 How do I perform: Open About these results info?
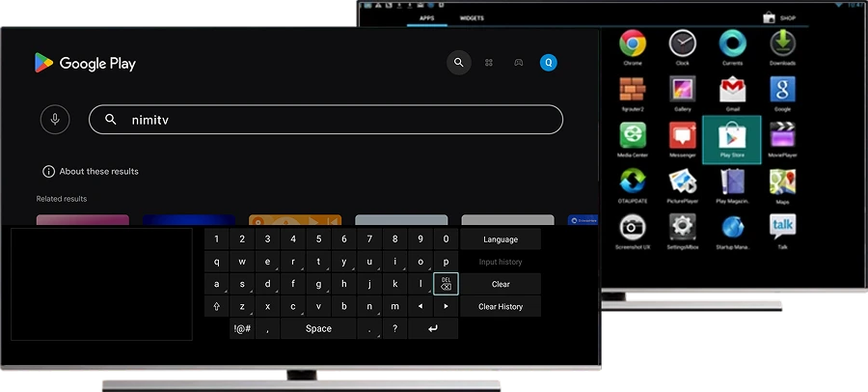click(x=90, y=172)
